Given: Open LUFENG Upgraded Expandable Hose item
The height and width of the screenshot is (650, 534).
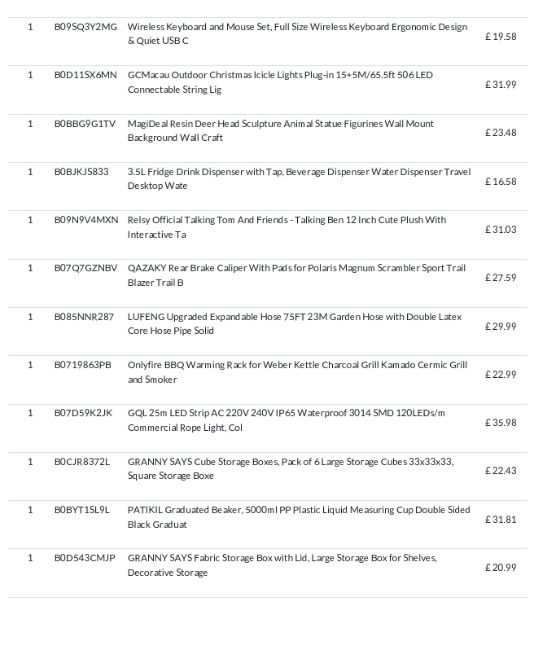Looking at the screenshot, I should [x=295, y=324].
